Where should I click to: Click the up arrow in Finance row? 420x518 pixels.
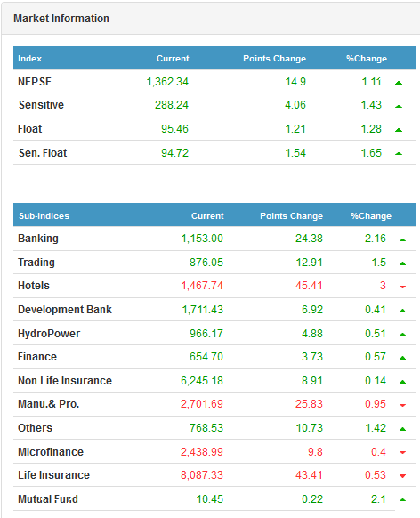pos(402,358)
